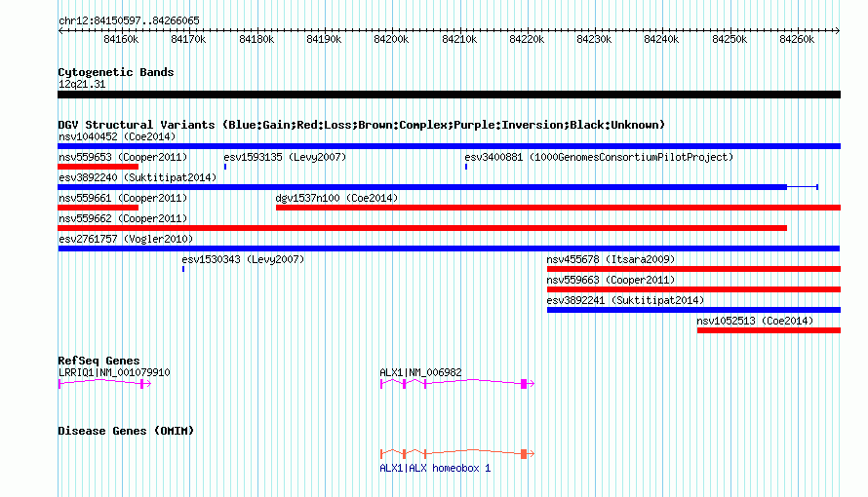
Task: Open the RefSeq Genes track header
Action: coord(99,361)
